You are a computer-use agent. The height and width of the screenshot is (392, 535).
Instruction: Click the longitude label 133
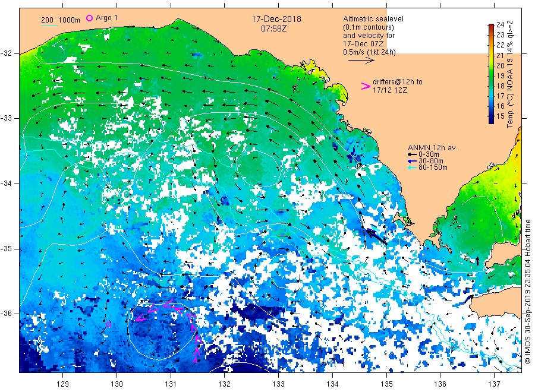point(278,384)
